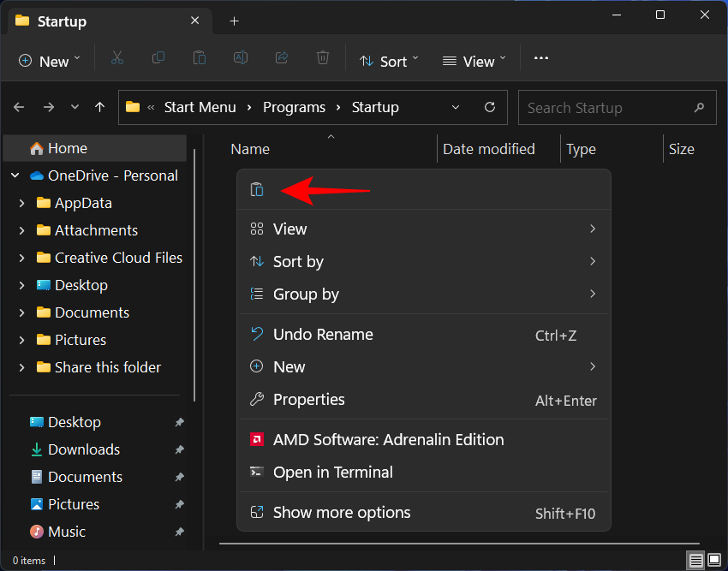Collapse OneDrive - Personal in the sidebar
Screen dimensions: 728x571
coord(15,175)
